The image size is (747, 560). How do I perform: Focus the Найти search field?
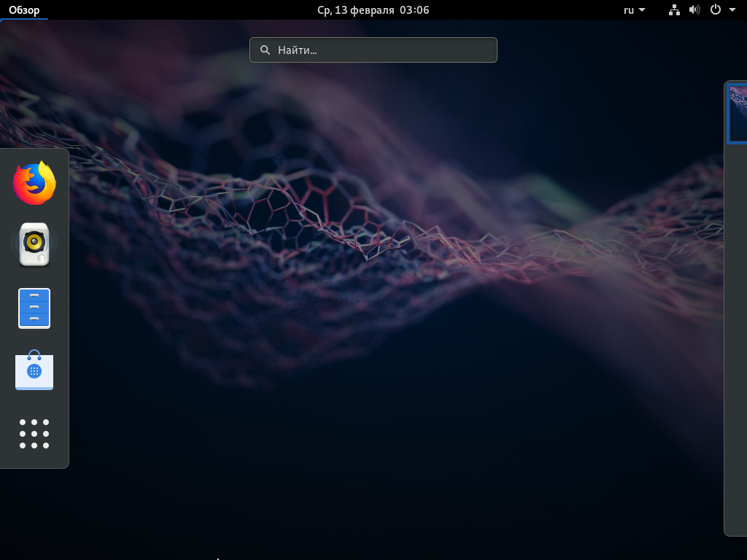coord(373,50)
